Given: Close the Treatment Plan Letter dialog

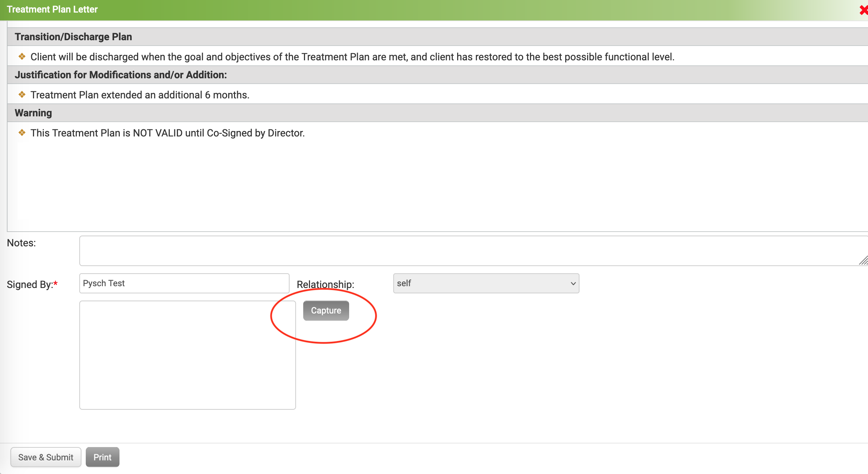Looking at the screenshot, I should (863, 10).
